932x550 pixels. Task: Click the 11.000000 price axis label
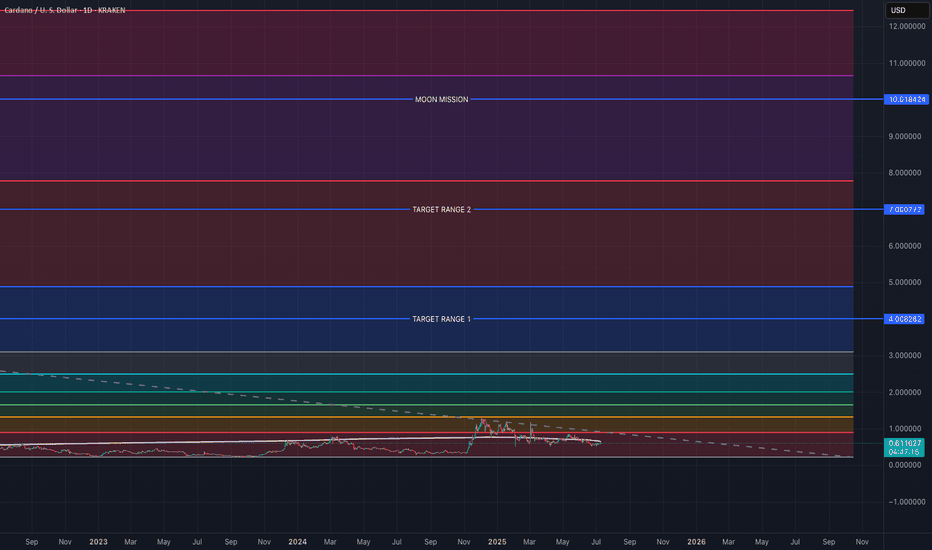point(906,63)
